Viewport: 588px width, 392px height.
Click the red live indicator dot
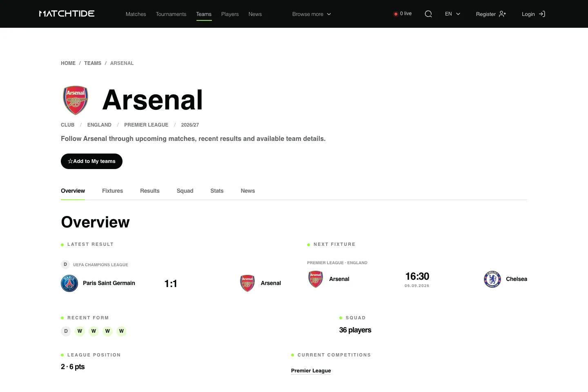tap(396, 14)
